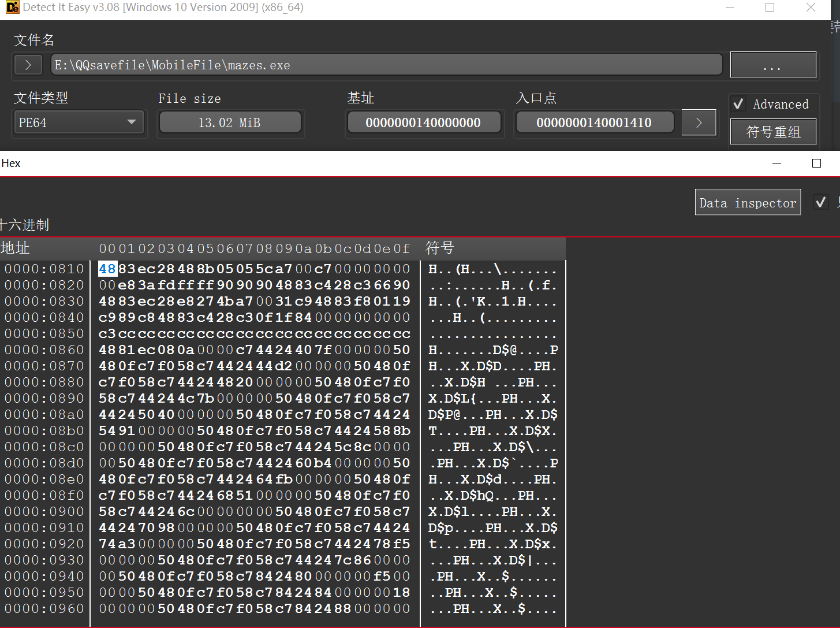Click the arrow button next to entry point
Screen dimensions: 840x628
point(699,122)
